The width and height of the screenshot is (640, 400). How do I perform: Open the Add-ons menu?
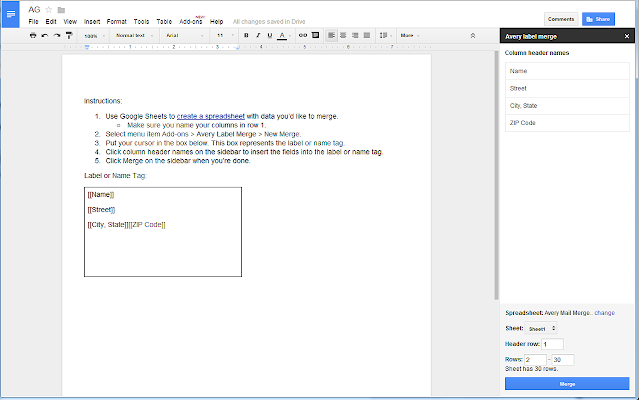pos(191,22)
